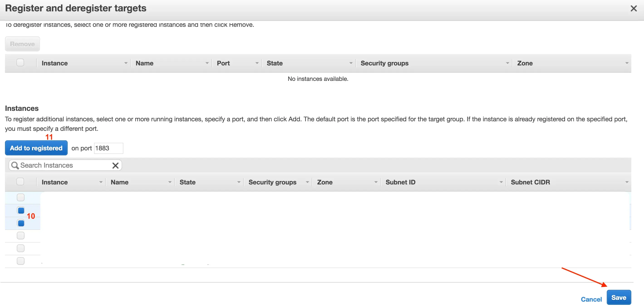Check the last instance row checkbox
Viewport: 644px width, 308px height.
[20, 261]
